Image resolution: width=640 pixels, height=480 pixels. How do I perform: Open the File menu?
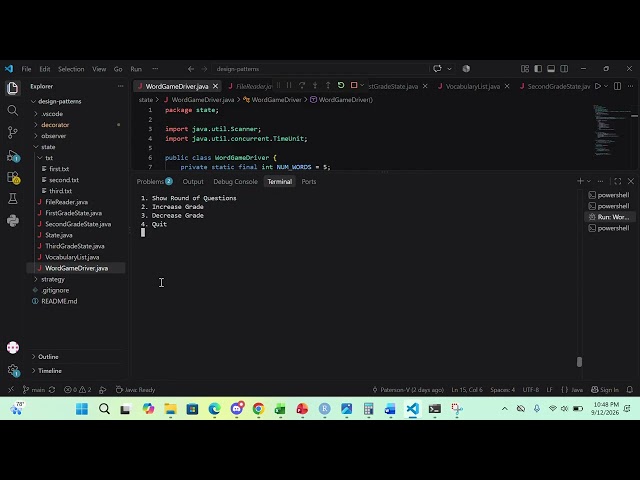coord(26,69)
